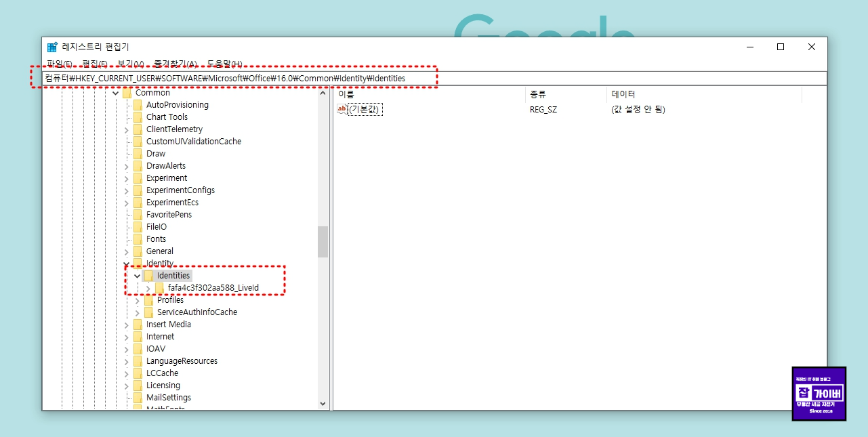The image size is (868, 437).
Task: Open the 파일(F) menu
Action: pyautogui.click(x=60, y=64)
